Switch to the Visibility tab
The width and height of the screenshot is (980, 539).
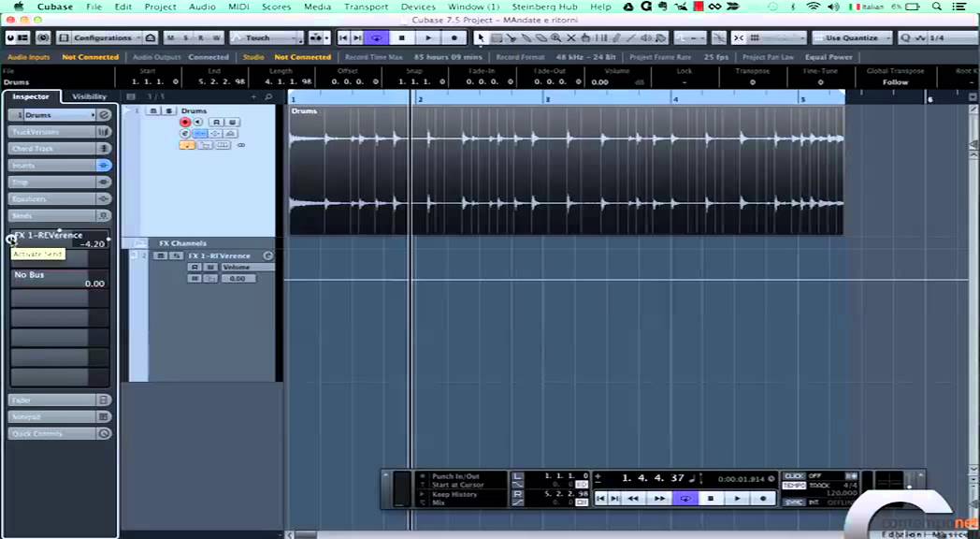point(90,96)
